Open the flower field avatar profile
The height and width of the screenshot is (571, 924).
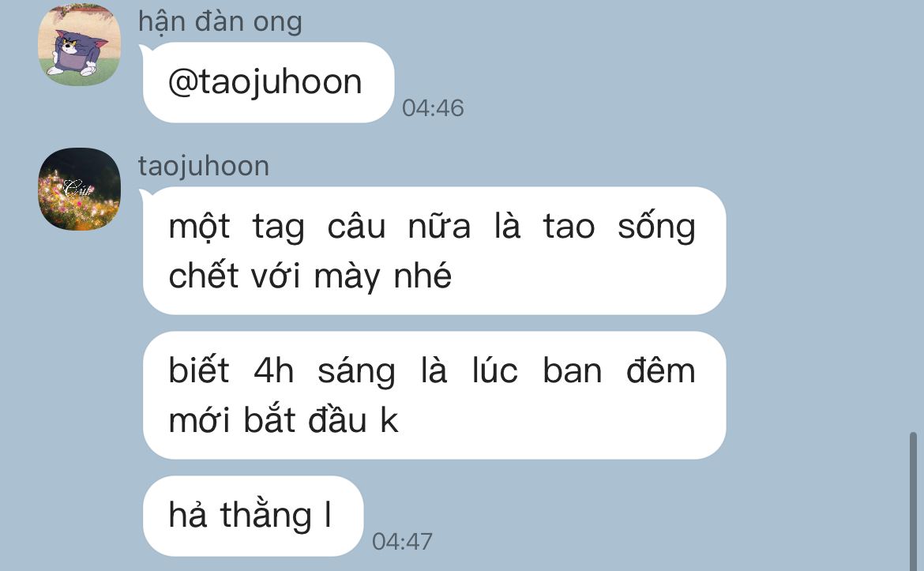[80, 190]
